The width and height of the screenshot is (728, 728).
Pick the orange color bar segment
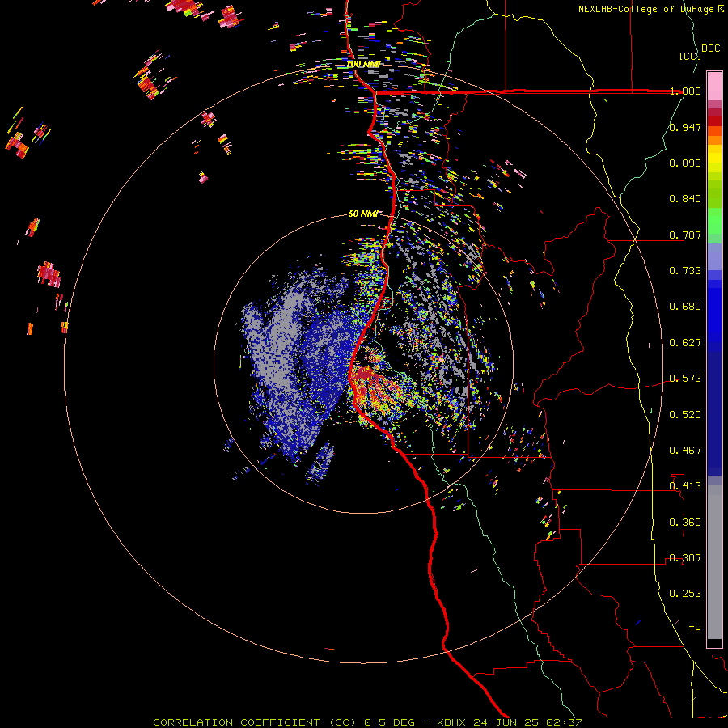[714, 140]
